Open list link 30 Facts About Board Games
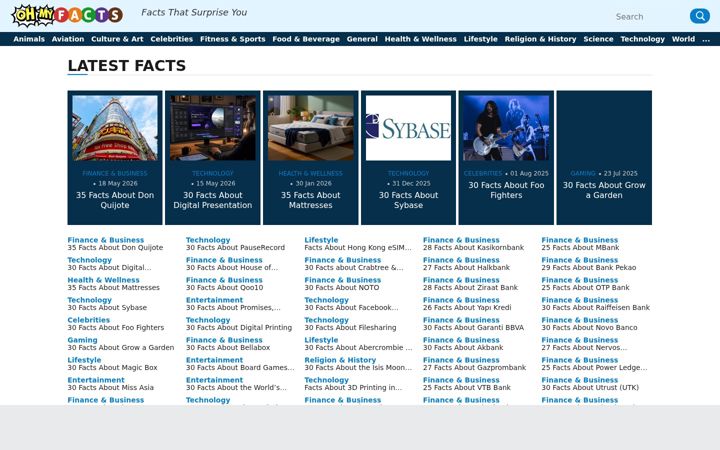 coord(240,367)
